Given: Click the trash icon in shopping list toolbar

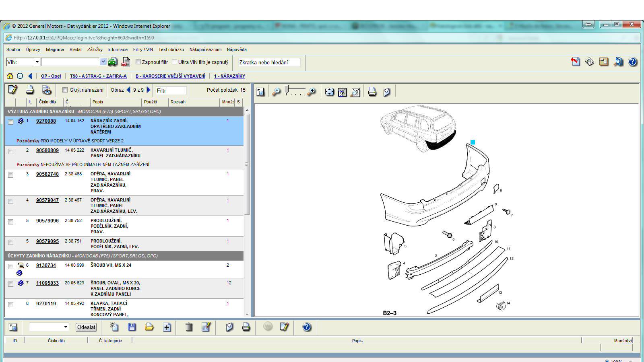Looking at the screenshot, I should [x=189, y=327].
